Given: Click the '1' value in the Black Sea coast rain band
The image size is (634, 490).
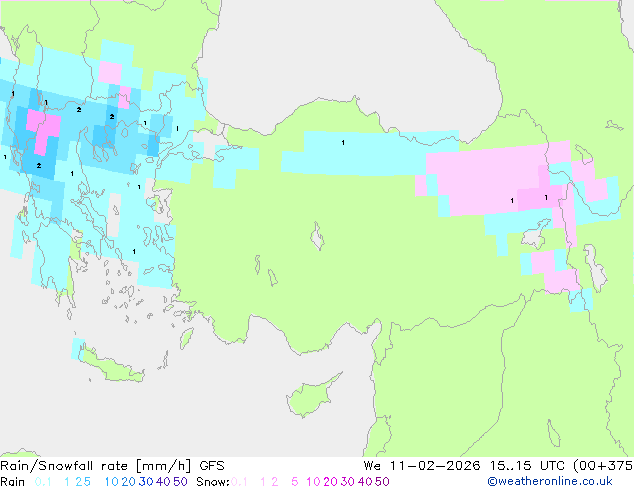Looking at the screenshot, I should (x=343, y=143).
